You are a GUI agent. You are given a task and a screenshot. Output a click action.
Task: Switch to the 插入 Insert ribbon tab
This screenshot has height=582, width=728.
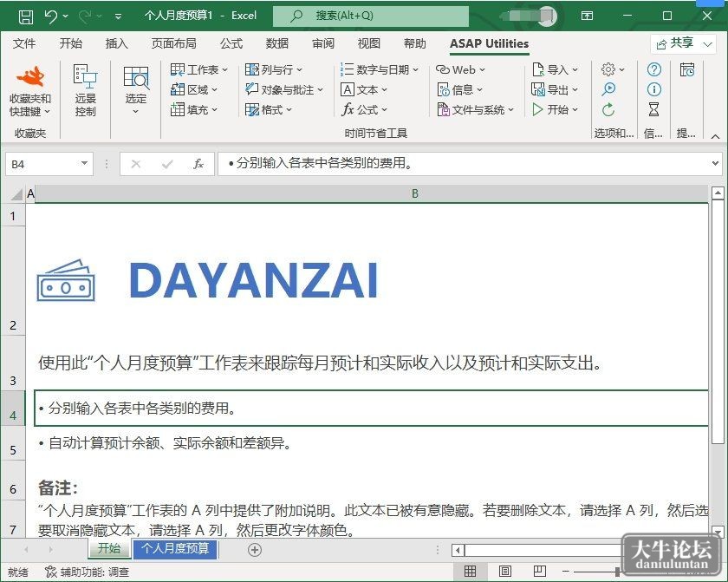(x=116, y=43)
